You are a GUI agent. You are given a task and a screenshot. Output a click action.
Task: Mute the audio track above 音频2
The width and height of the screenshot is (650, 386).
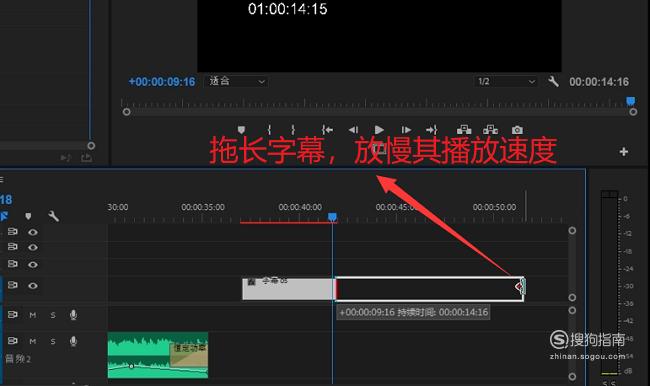tap(33, 315)
